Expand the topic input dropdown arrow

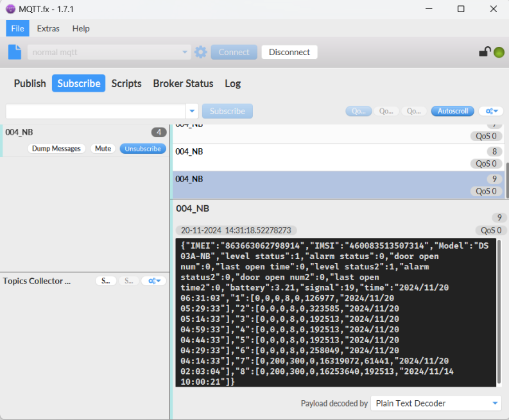tap(192, 111)
